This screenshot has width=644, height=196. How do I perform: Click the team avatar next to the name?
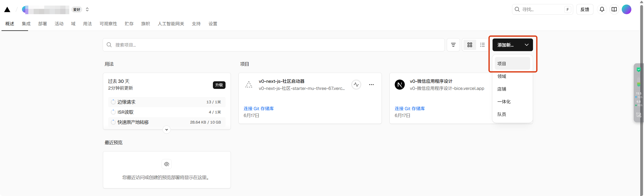click(25, 10)
